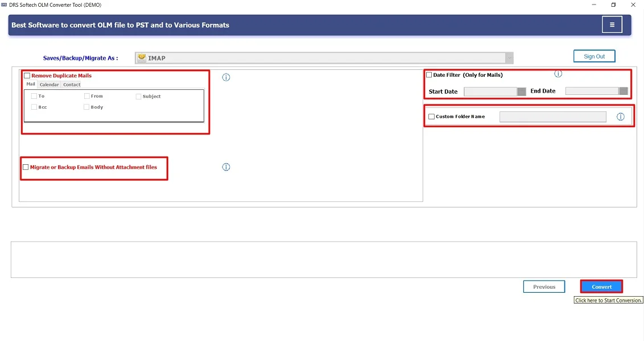Click the Custom Folder Name text field
This screenshot has width=644, height=341.
coord(552,117)
